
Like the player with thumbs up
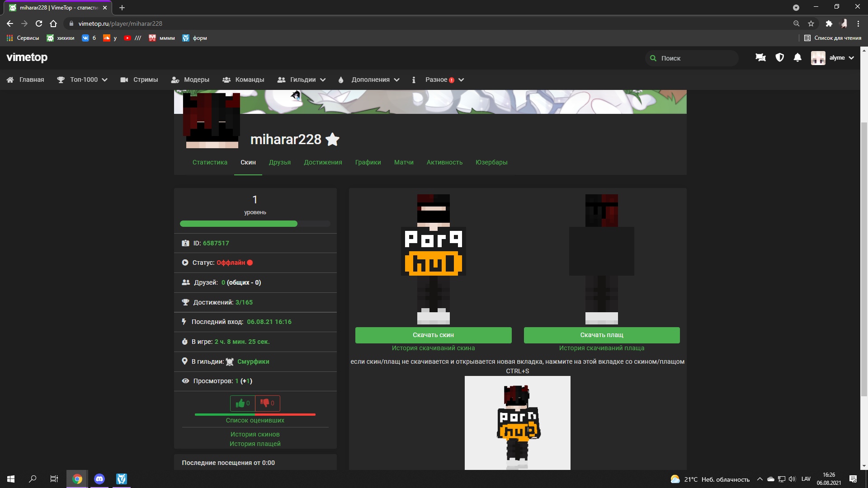click(x=243, y=403)
